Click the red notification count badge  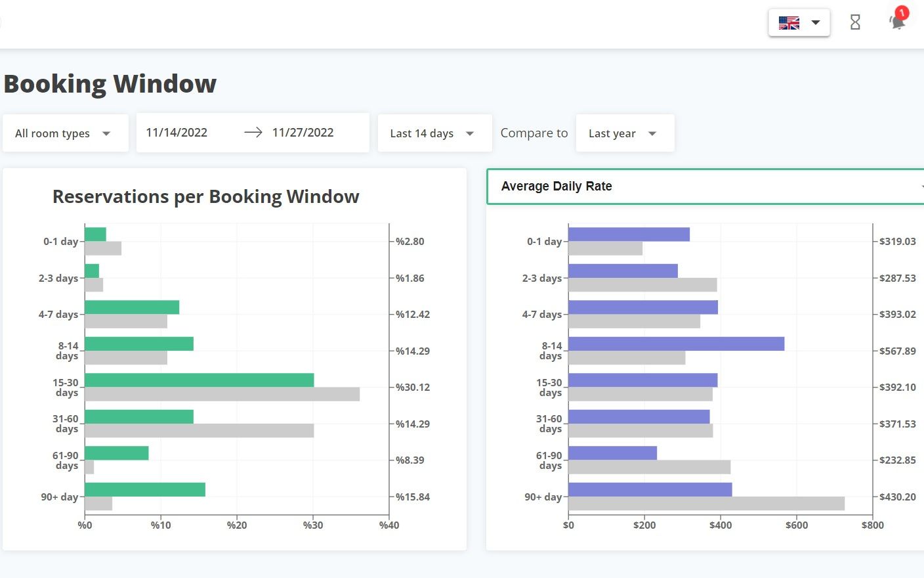pyautogui.click(x=902, y=12)
